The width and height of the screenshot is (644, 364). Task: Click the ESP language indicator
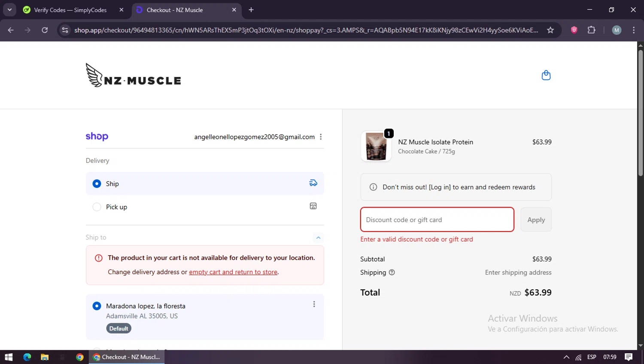click(592, 357)
